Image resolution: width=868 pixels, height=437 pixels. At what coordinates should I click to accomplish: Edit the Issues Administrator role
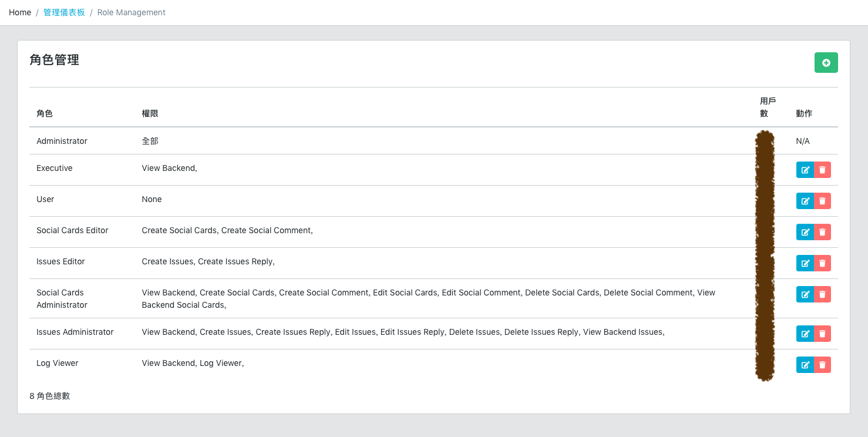tap(805, 334)
